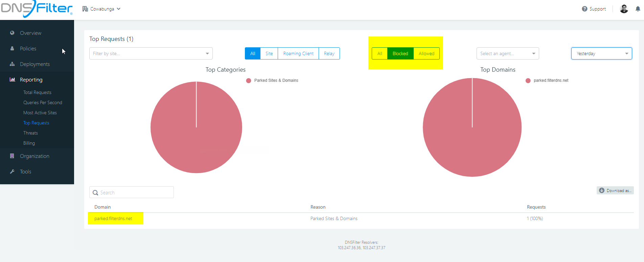Click the Support question mark icon

pos(584,9)
